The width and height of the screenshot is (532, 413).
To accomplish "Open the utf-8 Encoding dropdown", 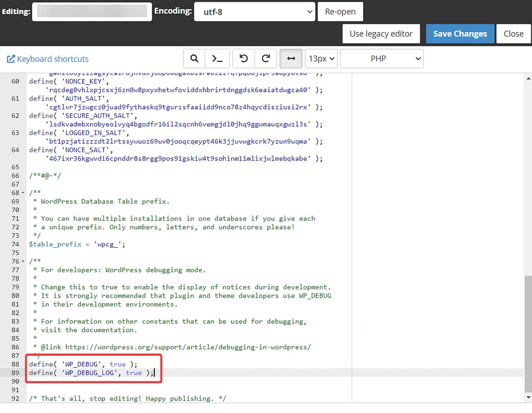I will coord(254,11).
